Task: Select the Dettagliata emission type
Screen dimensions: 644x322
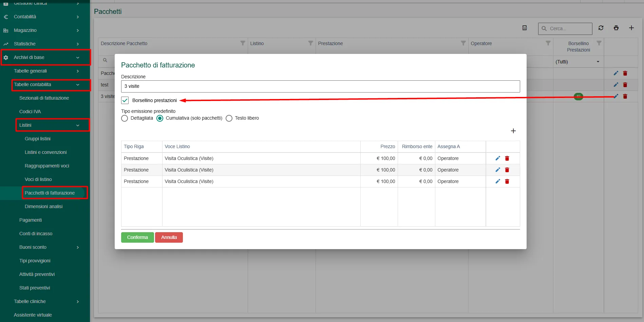Action: (125, 118)
